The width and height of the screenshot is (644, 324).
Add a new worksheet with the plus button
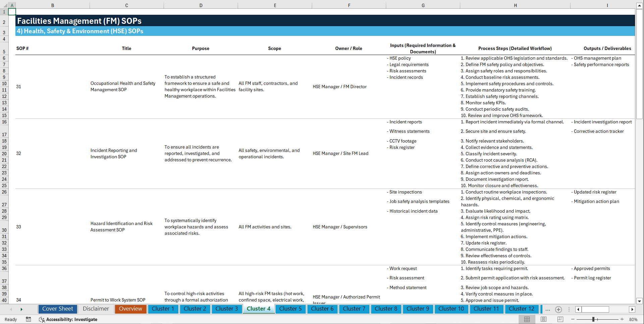558,309
